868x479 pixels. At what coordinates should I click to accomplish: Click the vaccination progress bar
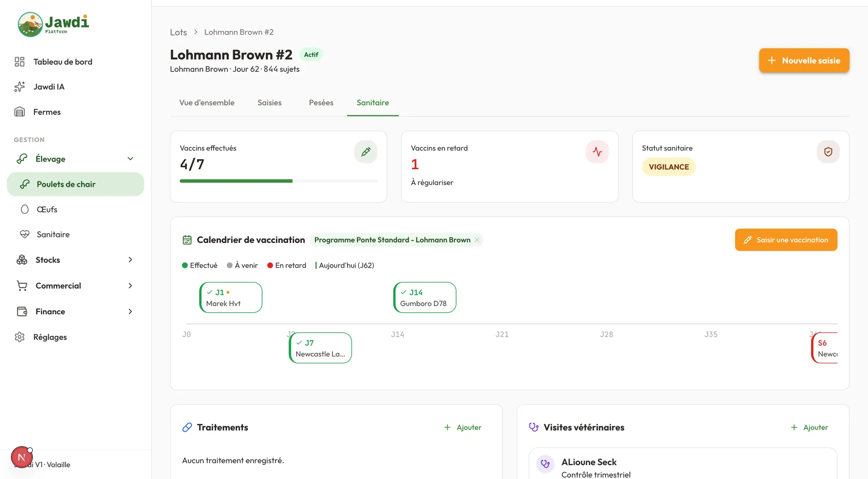279,181
